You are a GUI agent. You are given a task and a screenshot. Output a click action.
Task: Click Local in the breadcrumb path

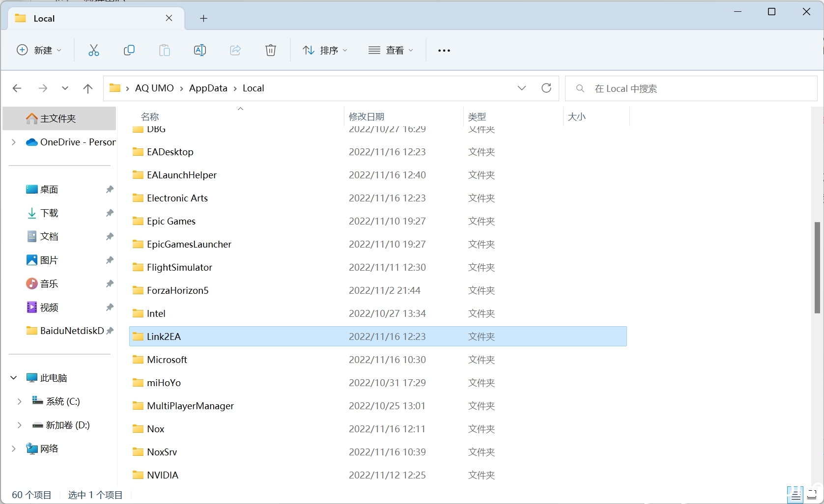click(254, 88)
